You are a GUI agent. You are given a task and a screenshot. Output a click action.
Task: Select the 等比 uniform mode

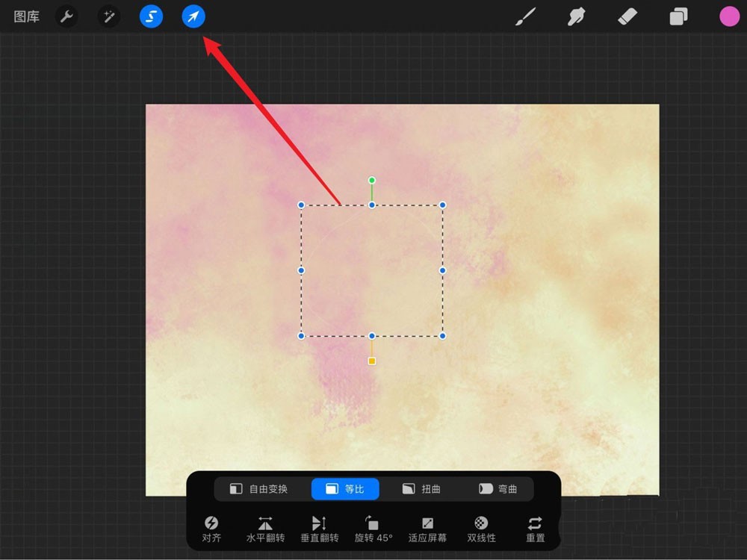coord(345,489)
